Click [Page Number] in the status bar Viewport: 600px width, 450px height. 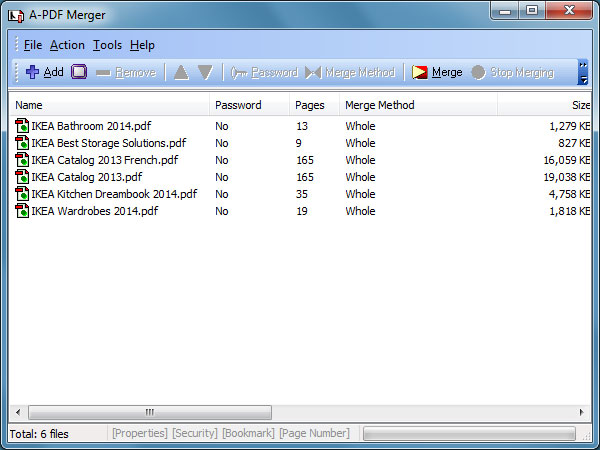click(314, 434)
